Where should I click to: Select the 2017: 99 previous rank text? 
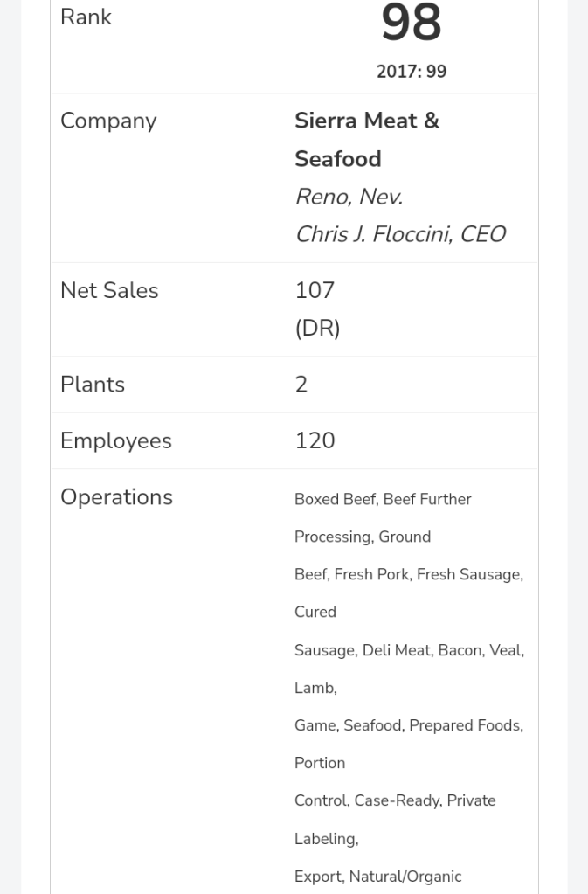point(412,72)
